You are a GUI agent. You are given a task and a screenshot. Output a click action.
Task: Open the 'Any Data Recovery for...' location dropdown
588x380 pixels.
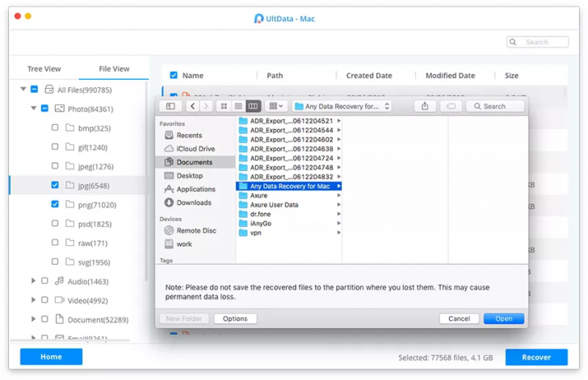pos(342,106)
